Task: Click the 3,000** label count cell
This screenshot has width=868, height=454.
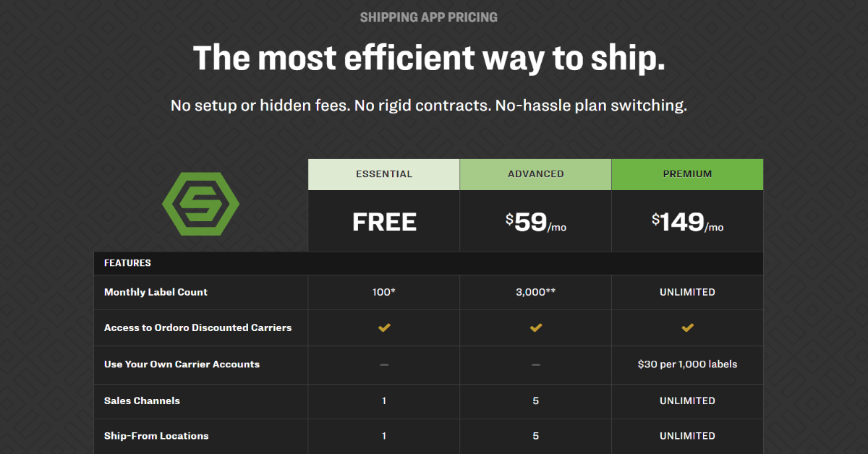Action: 536,292
